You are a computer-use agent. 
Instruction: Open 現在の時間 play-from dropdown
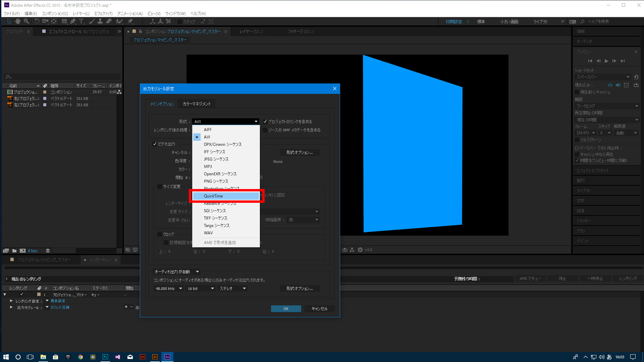point(607,120)
